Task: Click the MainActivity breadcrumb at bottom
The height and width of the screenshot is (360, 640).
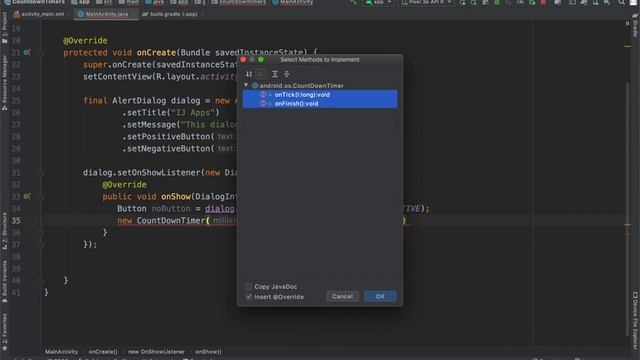Action: coord(62,351)
